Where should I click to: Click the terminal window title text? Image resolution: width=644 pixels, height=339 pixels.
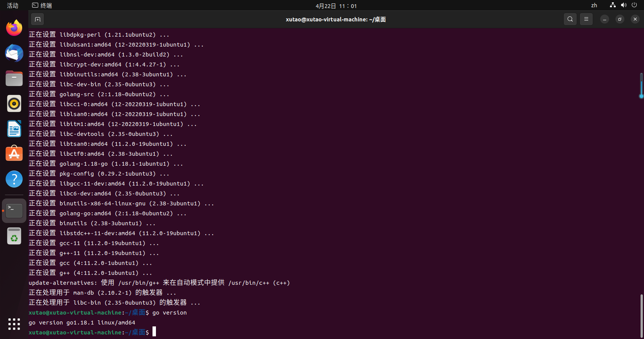[336, 19]
